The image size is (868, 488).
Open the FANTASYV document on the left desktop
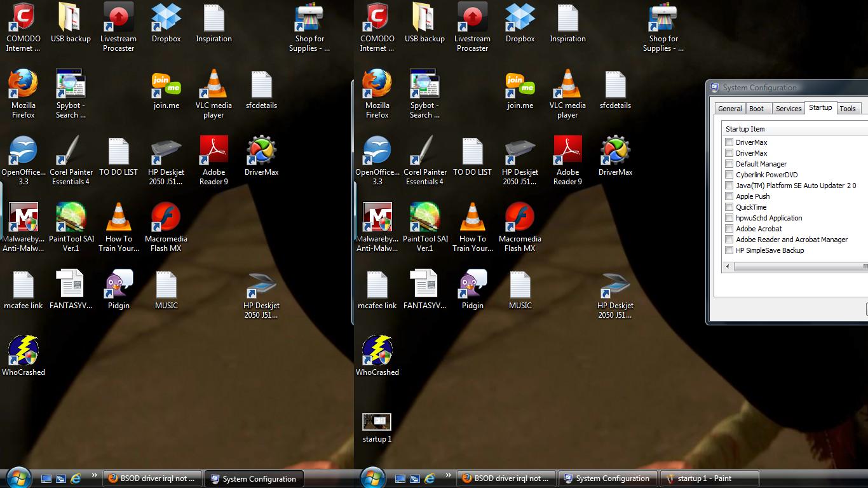pos(71,290)
